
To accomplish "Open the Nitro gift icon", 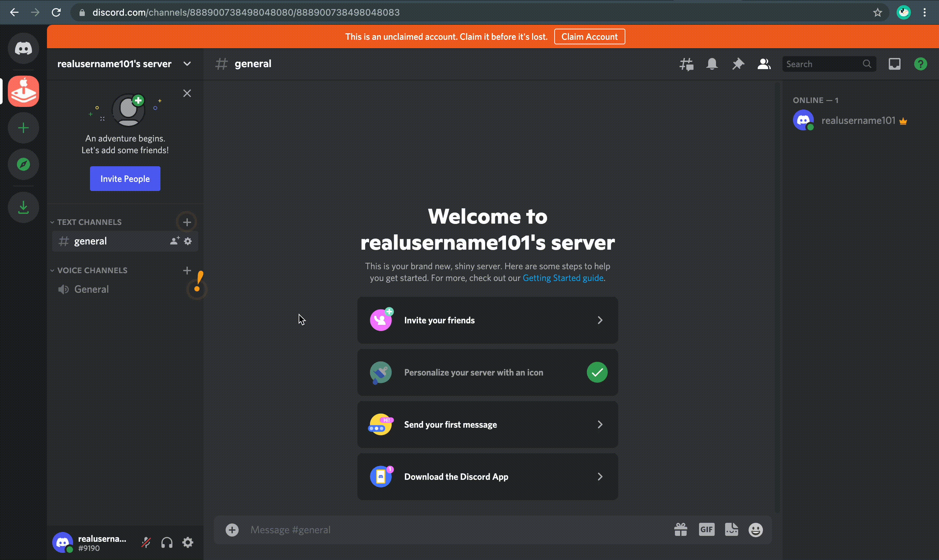I will [x=681, y=530].
